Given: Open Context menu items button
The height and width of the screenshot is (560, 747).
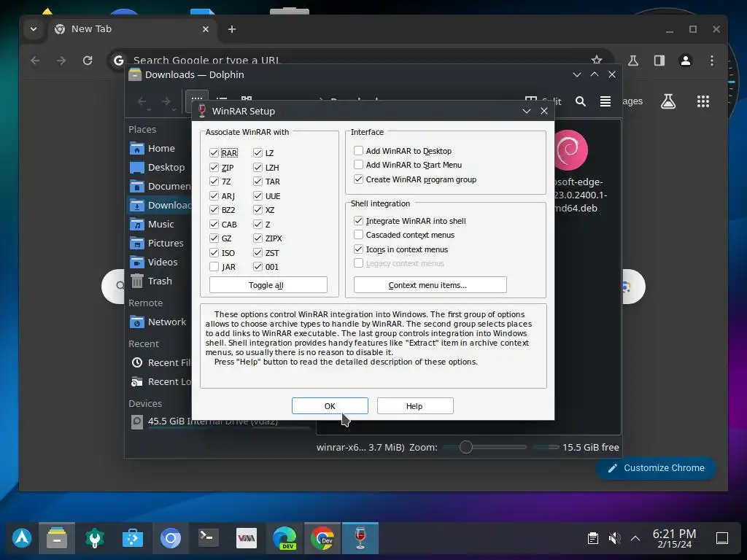Looking at the screenshot, I should (x=430, y=285).
